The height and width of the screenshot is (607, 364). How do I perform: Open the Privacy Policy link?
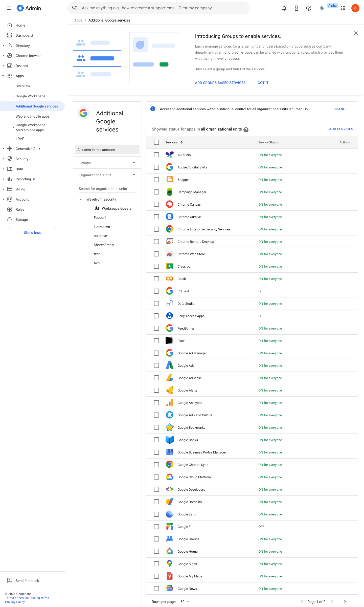click(x=15, y=602)
